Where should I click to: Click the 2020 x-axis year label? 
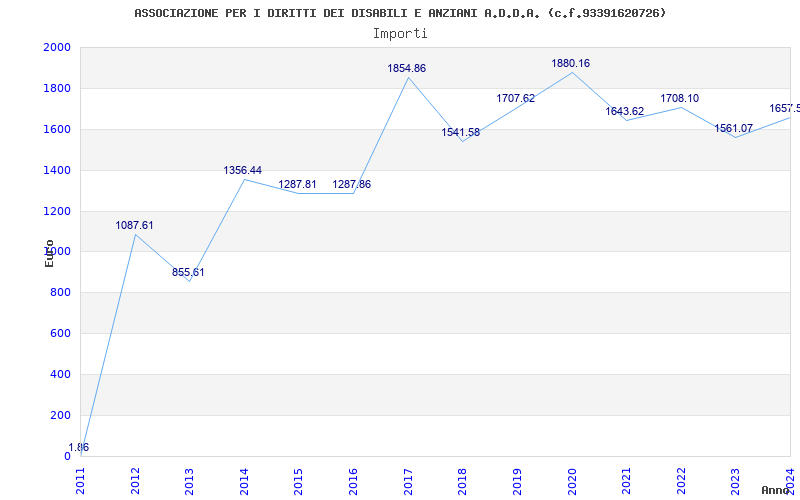click(571, 482)
